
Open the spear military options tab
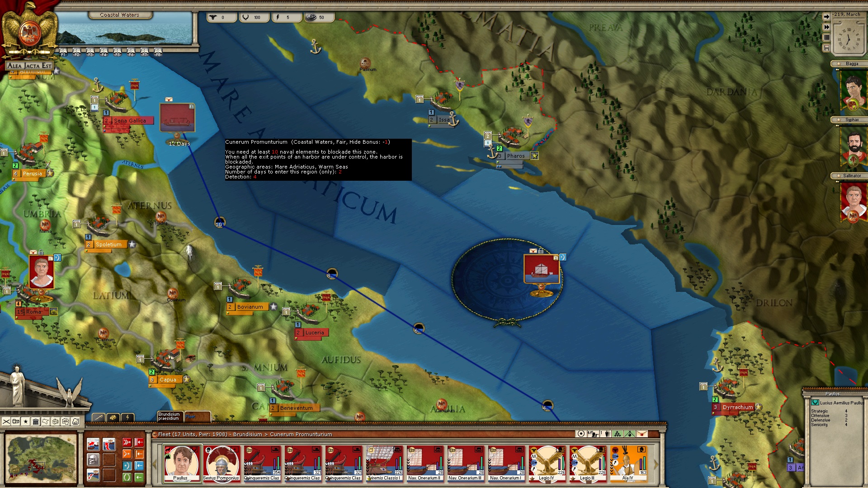click(x=98, y=418)
